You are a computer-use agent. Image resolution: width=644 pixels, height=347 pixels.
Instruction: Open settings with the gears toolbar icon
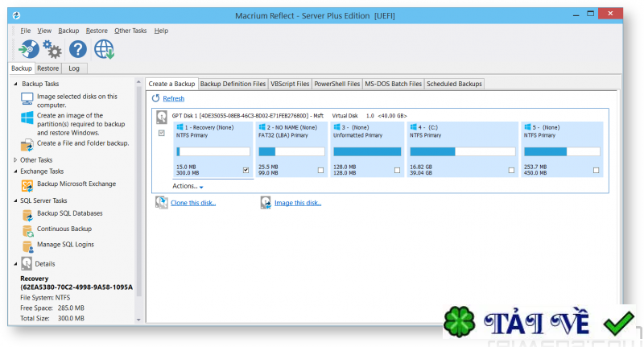point(52,50)
